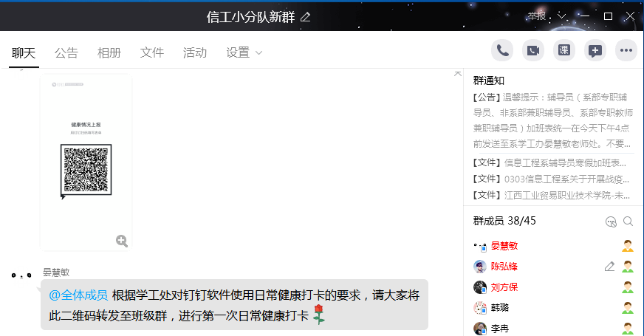Click the chat bubble plus icon
Screen dimensions: 644x336
click(595, 50)
